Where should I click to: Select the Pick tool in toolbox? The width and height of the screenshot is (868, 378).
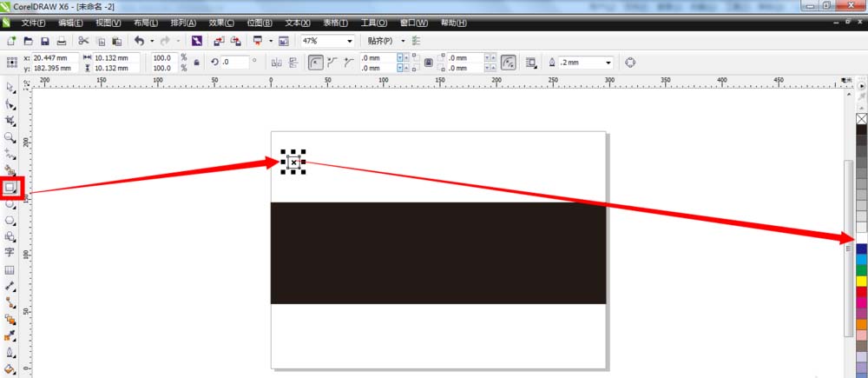[10, 88]
